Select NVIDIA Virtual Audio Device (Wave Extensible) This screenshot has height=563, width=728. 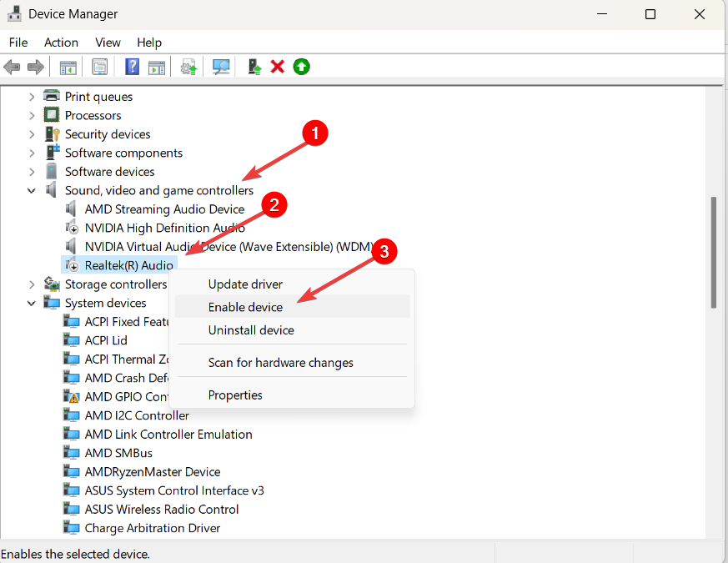tap(228, 246)
